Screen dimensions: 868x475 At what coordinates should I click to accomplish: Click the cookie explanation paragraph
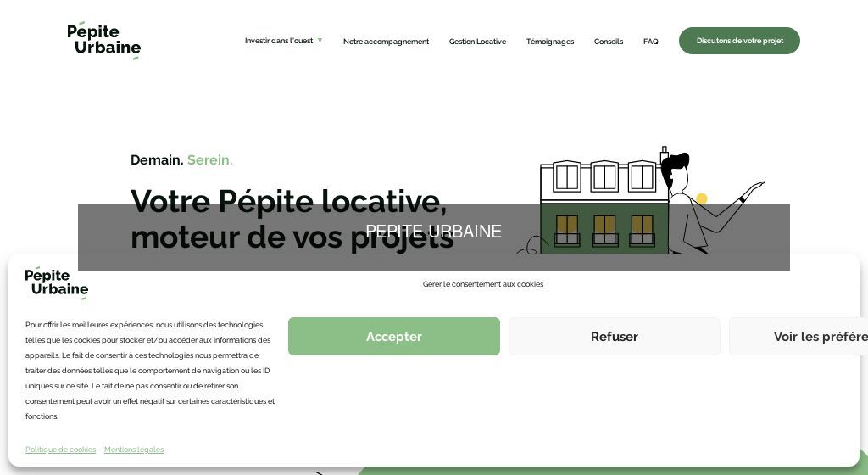point(149,371)
